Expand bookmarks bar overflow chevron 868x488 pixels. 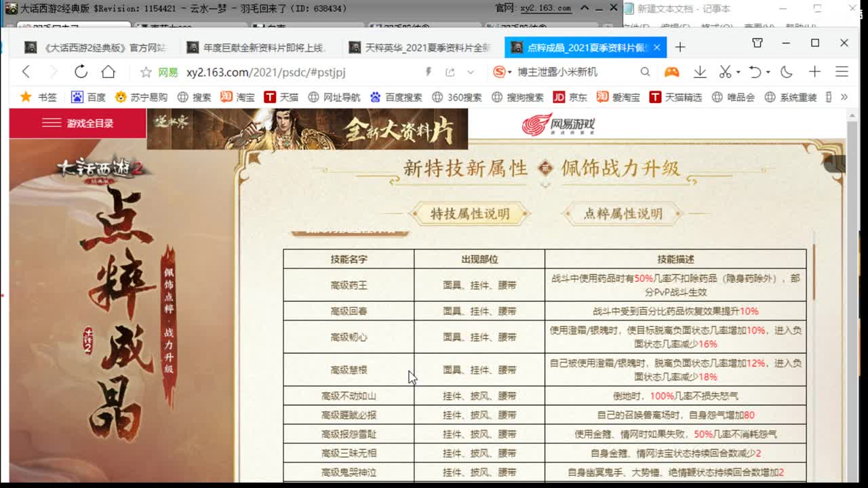coord(844,97)
